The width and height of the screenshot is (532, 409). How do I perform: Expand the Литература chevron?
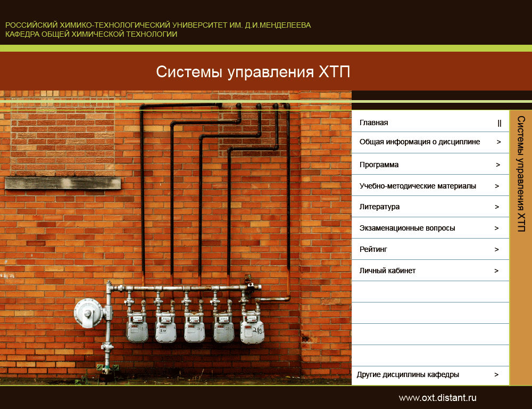tap(497, 207)
